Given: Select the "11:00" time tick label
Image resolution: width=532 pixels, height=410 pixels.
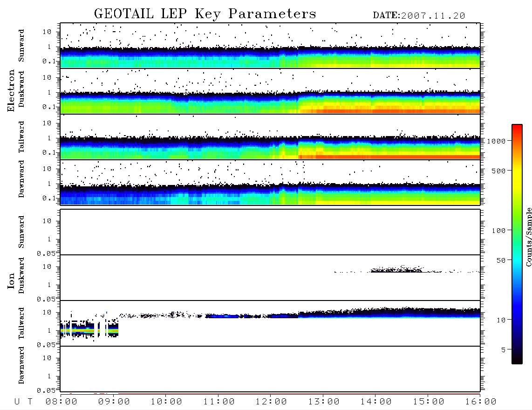Looking at the screenshot, I should [x=219, y=402].
